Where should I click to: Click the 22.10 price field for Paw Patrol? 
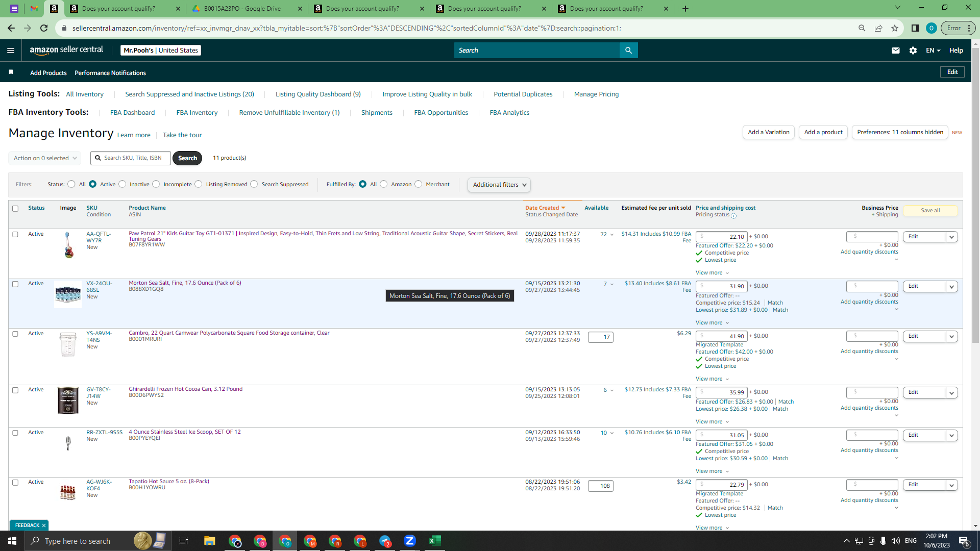pyautogui.click(x=721, y=237)
